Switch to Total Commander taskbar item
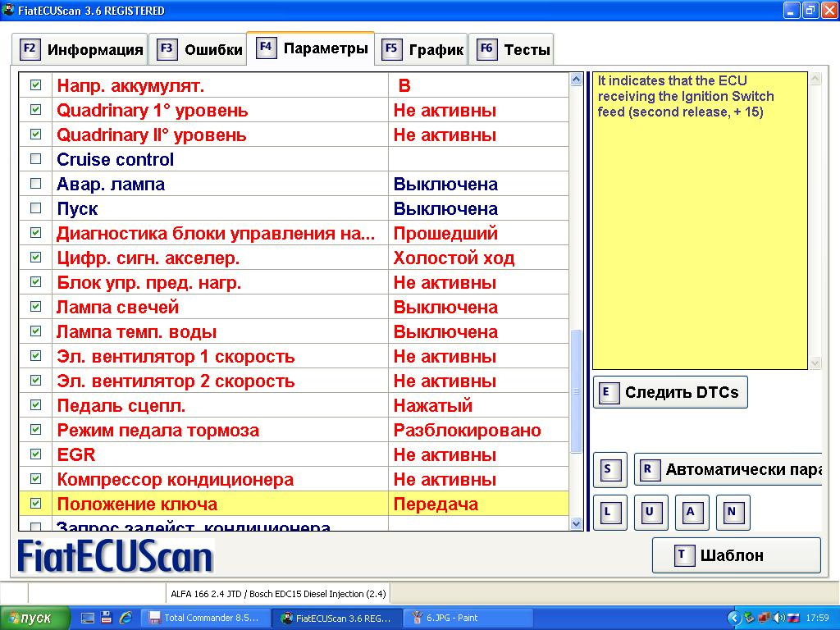Image resolution: width=840 pixels, height=630 pixels. point(204,618)
